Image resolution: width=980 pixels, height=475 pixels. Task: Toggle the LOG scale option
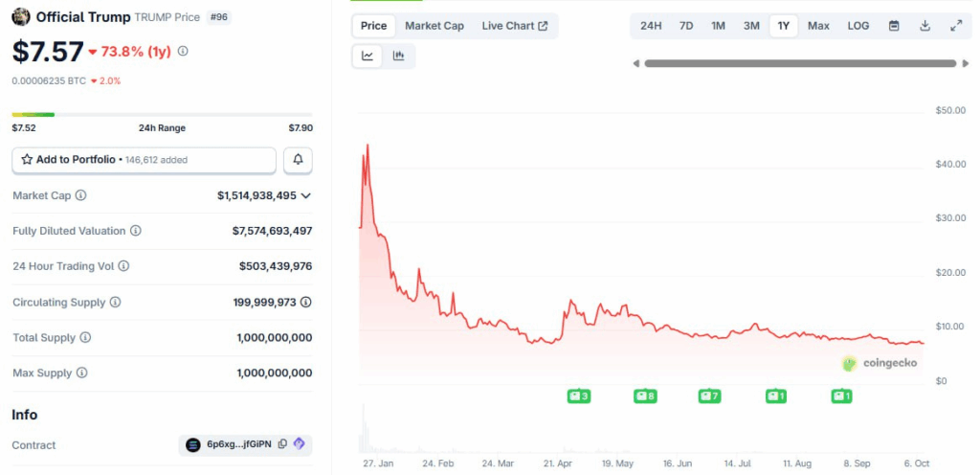[x=858, y=26]
